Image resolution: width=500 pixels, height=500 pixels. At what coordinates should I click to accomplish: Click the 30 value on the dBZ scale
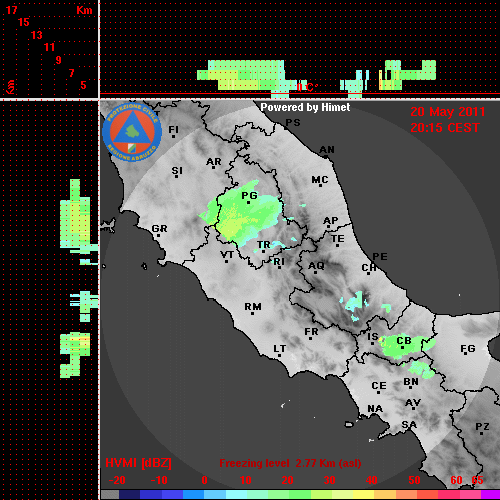(x=329, y=480)
